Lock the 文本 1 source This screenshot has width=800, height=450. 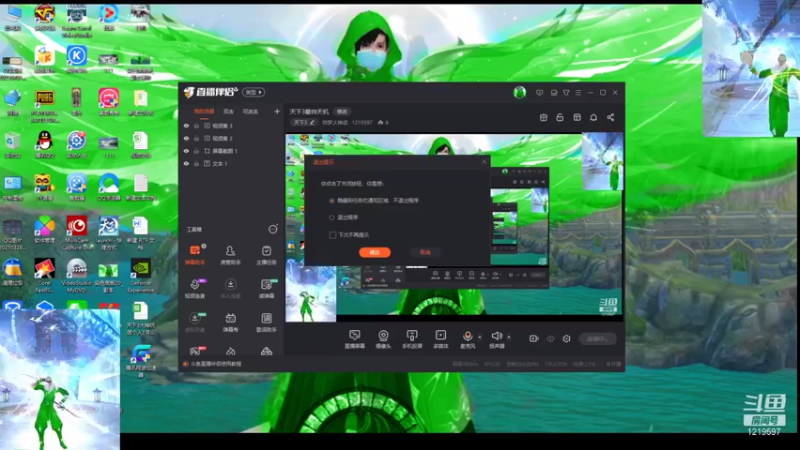(x=196, y=164)
